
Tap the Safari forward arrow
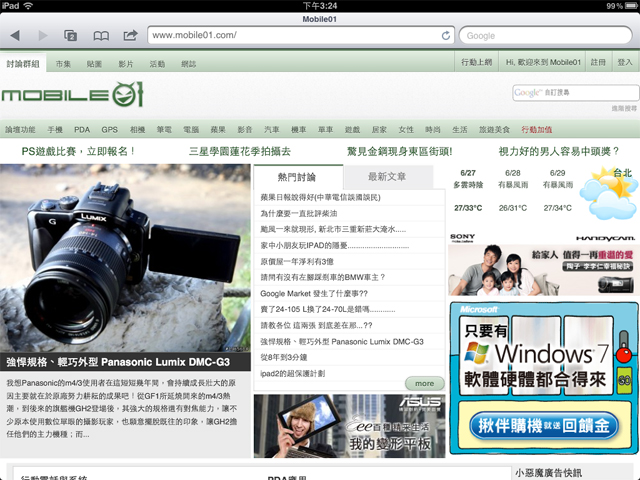[x=42, y=36]
